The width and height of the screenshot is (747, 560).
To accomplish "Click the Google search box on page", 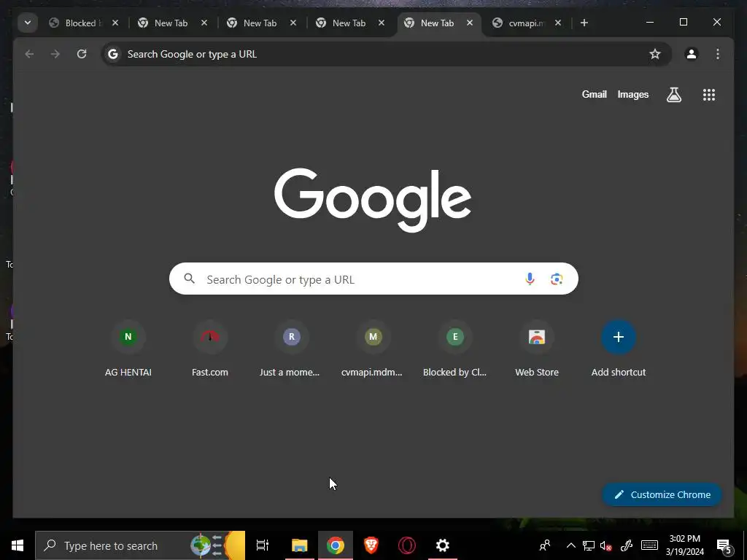I will [x=373, y=279].
